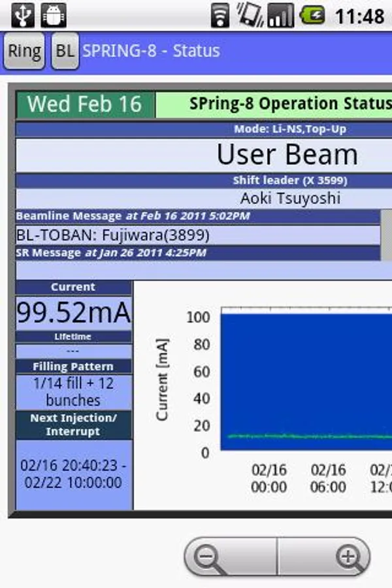This screenshot has width=392, height=588.
Task: Click the Shift leader (X 3599) header
Action: 204,180
